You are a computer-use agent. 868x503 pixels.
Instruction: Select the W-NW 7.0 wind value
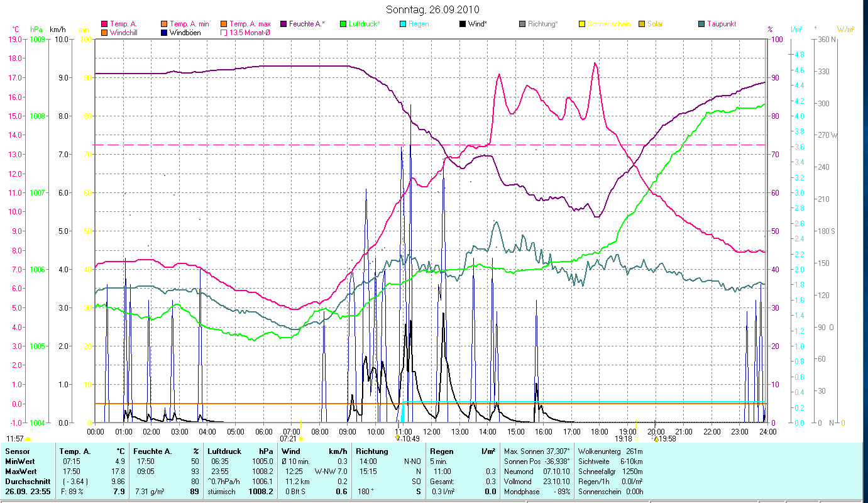click(331, 471)
